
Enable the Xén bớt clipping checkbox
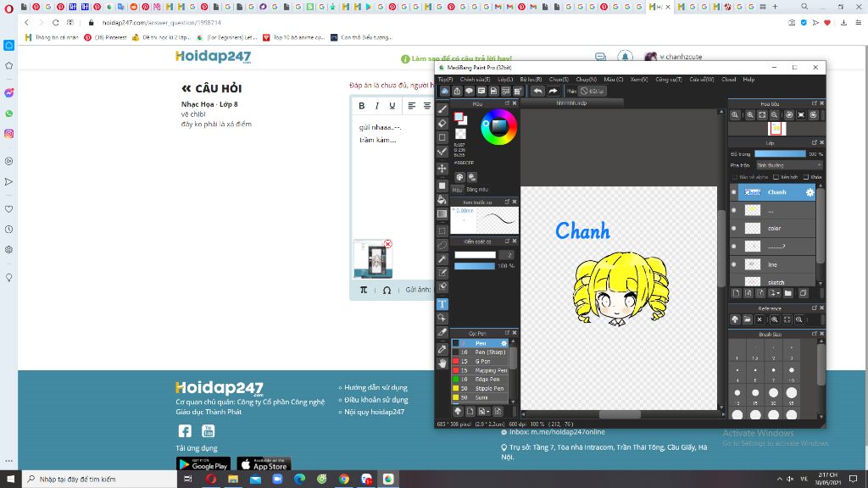(x=776, y=177)
